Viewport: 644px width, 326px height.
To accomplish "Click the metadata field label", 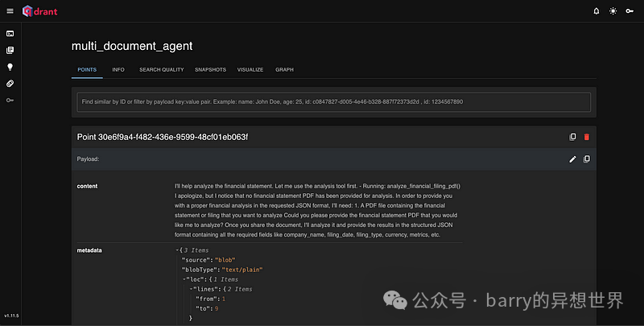I will pos(89,250).
